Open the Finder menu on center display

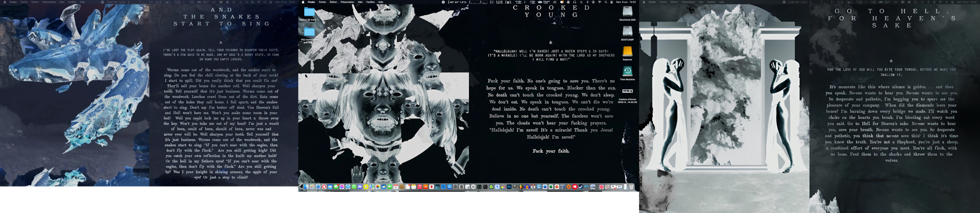click(311, 2)
